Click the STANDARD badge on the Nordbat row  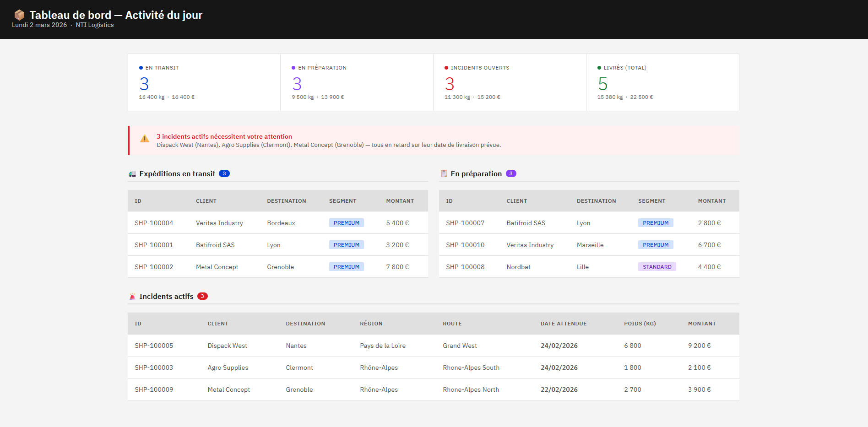pos(657,266)
